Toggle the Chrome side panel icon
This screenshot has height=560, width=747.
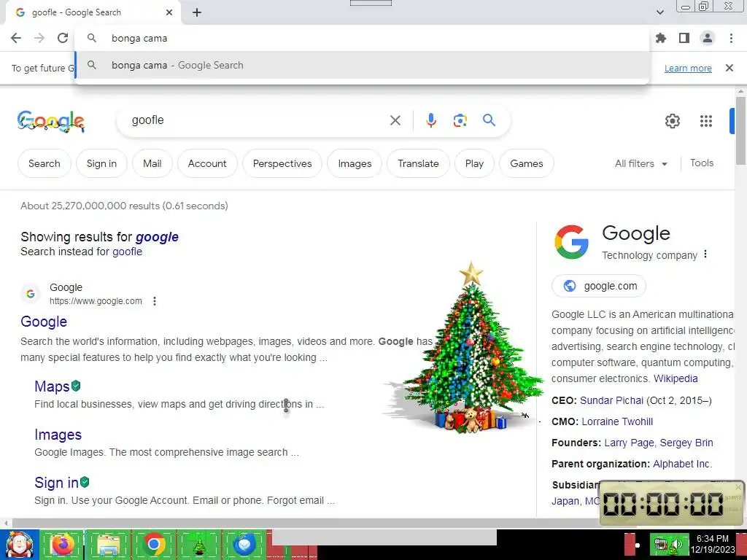coord(684,38)
